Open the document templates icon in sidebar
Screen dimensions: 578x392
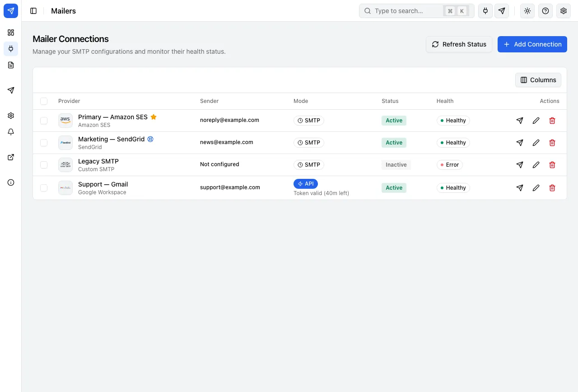click(11, 65)
